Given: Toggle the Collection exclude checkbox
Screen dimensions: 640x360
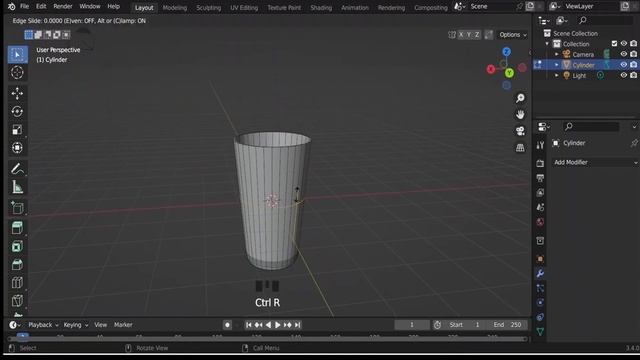Looking at the screenshot, I should click(x=614, y=44).
